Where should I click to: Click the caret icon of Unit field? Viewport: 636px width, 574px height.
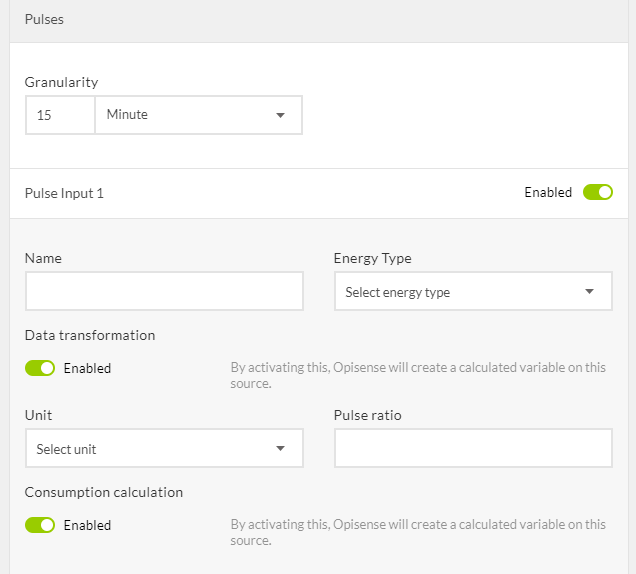point(280,449)
